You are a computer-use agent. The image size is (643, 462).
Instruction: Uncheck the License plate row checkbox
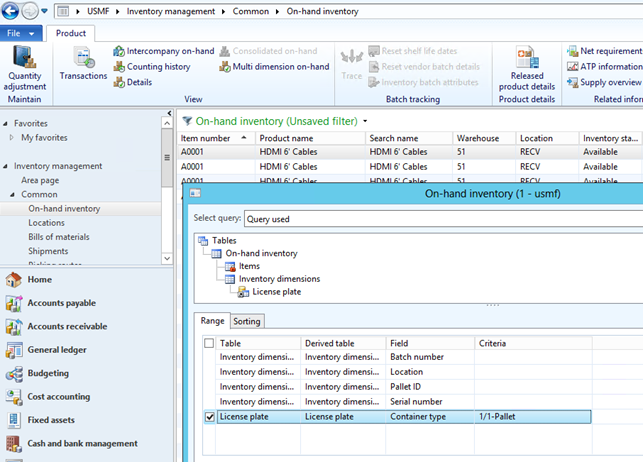[208, 417]
